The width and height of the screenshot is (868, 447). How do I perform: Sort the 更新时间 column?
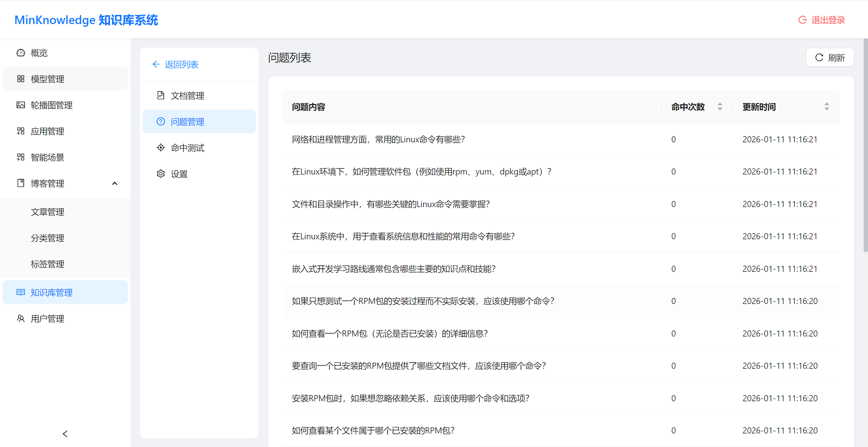click(x=827, y=106)
